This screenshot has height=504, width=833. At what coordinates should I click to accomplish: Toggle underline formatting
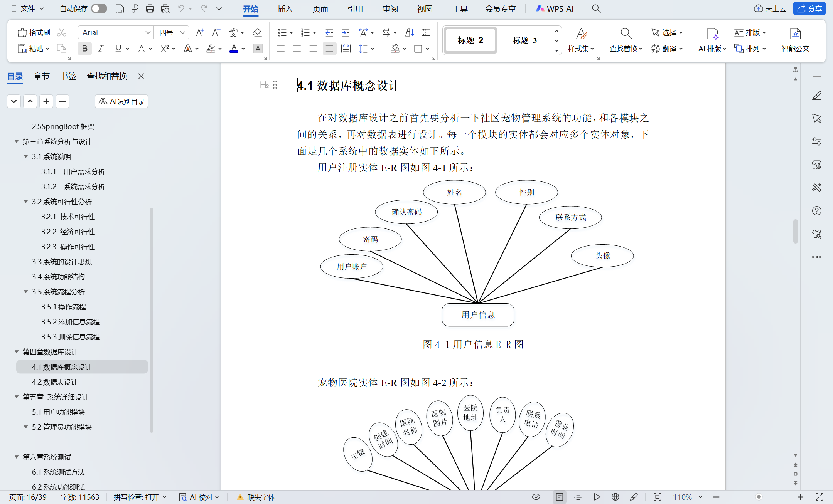point(118,49)
